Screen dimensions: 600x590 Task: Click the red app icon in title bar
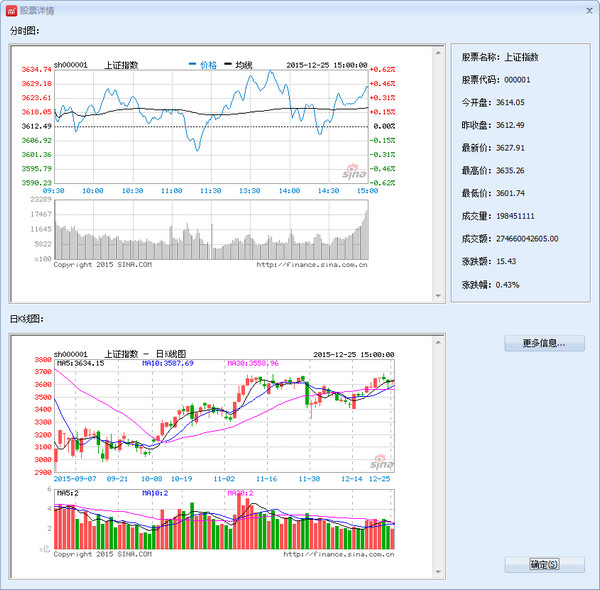point(11,9)
